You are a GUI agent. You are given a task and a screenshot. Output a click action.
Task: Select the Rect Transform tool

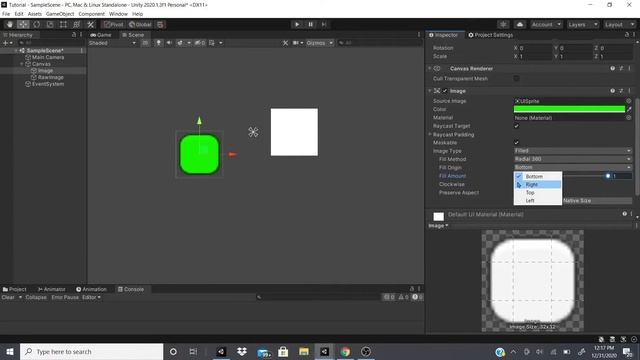[x=63, y=24]
